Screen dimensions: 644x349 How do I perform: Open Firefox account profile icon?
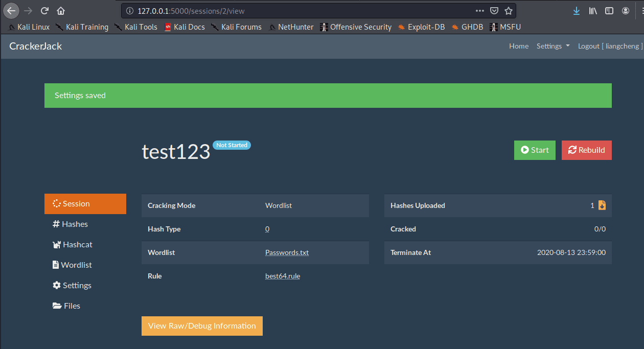(x=626, y=11)
